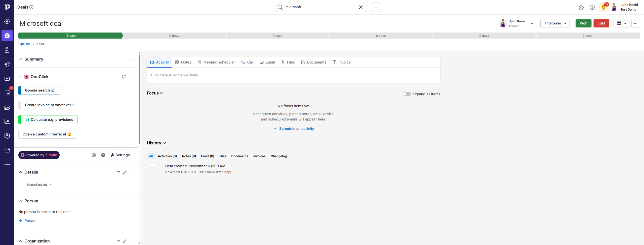Filter history by Activities (0)
The width and height of the screenshot is (644, 245).
167,156
